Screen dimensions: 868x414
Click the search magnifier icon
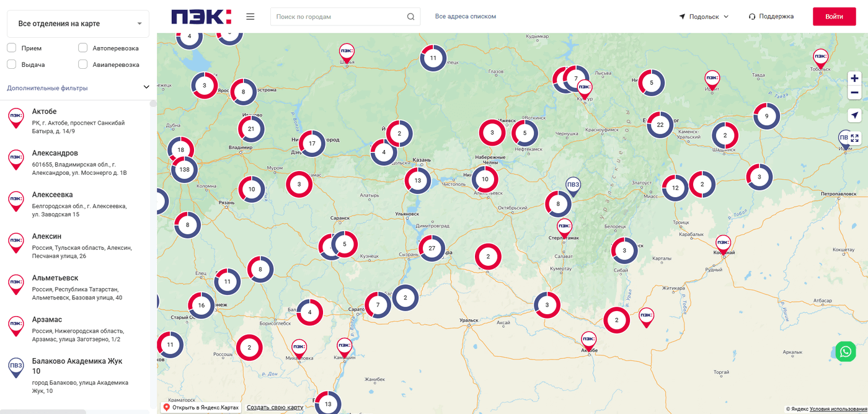click(x=410, y=17)
